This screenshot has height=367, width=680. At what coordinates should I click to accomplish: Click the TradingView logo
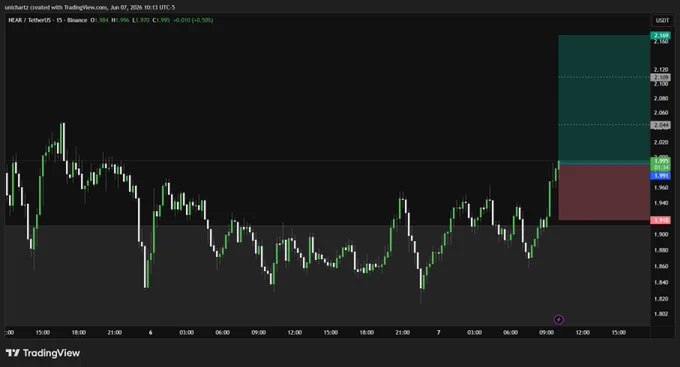pyautogui.click(x=43, y=353)
